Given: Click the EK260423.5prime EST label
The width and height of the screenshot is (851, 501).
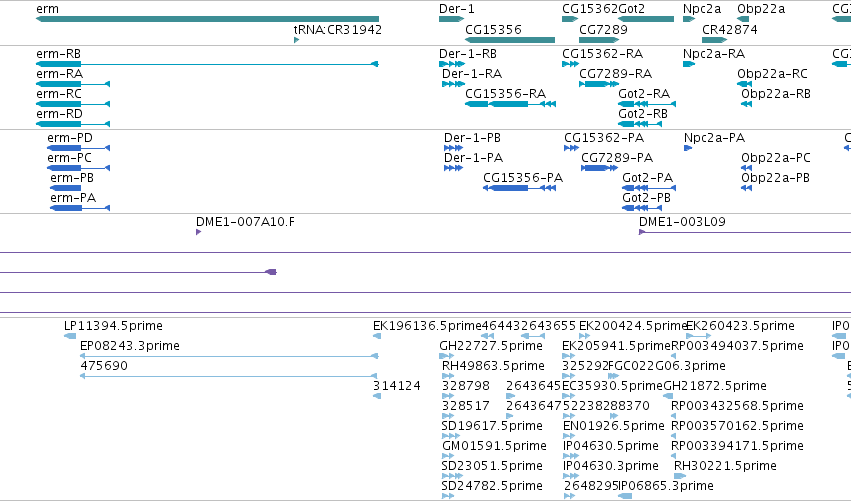Looking at the screenshot, I should pos(740,326).
